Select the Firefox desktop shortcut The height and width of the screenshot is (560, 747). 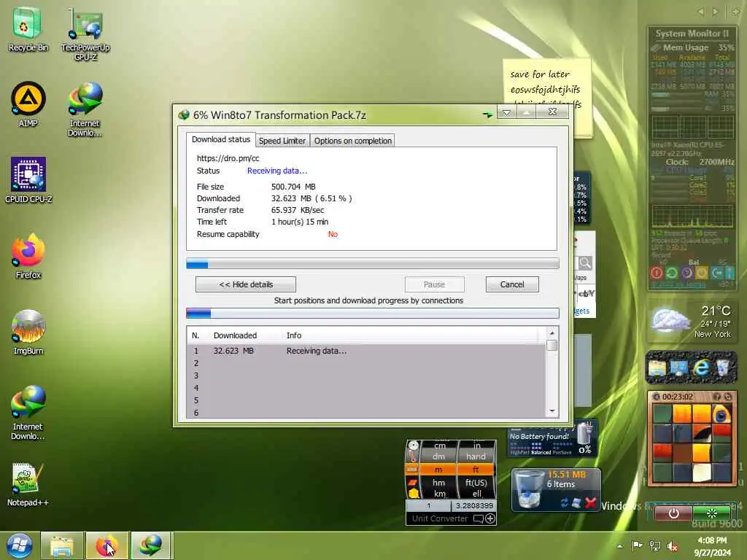[28, 256]
